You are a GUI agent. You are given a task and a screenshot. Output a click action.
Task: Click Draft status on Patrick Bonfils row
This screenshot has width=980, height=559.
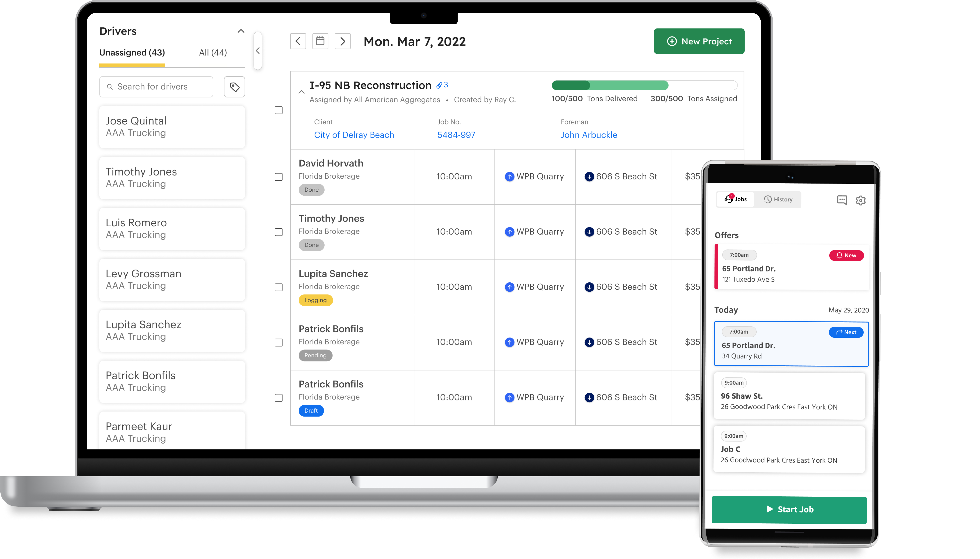[x=311, y=411]
